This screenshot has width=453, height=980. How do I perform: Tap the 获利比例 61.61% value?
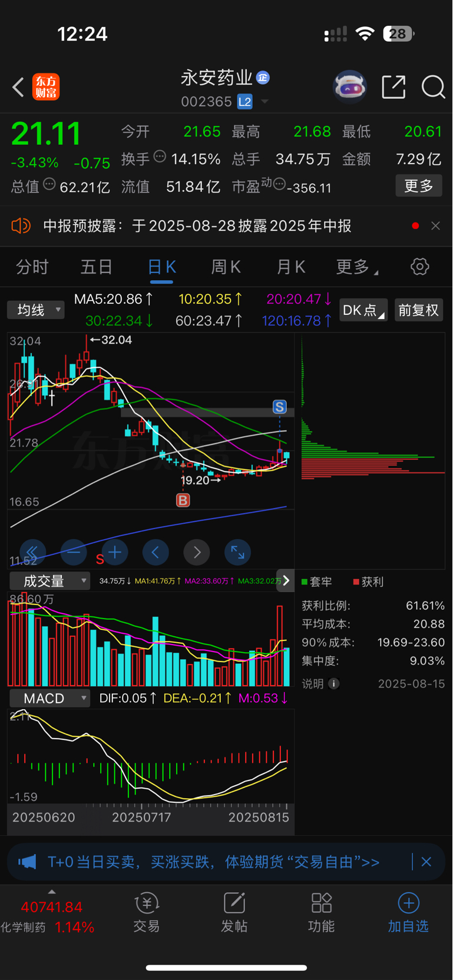click(425, 606)
